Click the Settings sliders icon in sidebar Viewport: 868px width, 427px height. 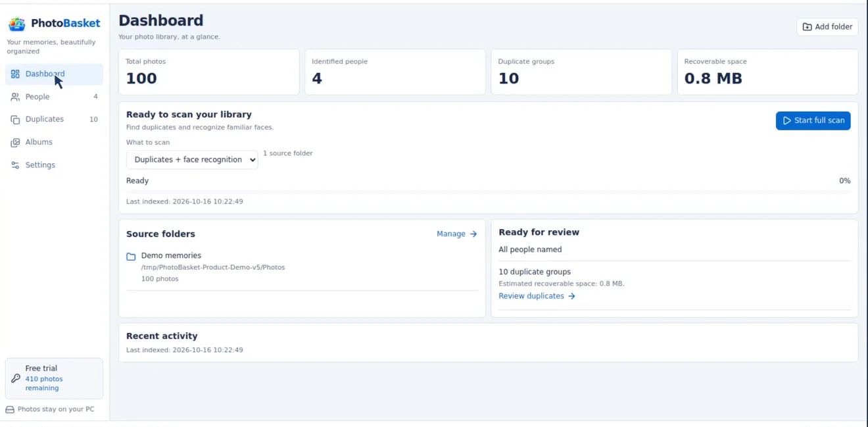[x=15, y=165]
